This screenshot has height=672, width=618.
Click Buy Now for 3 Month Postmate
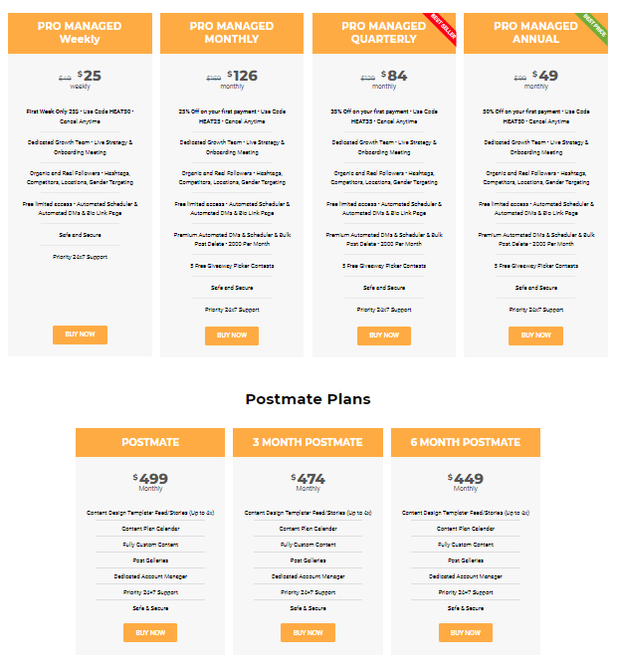click(x=308, y=632)
